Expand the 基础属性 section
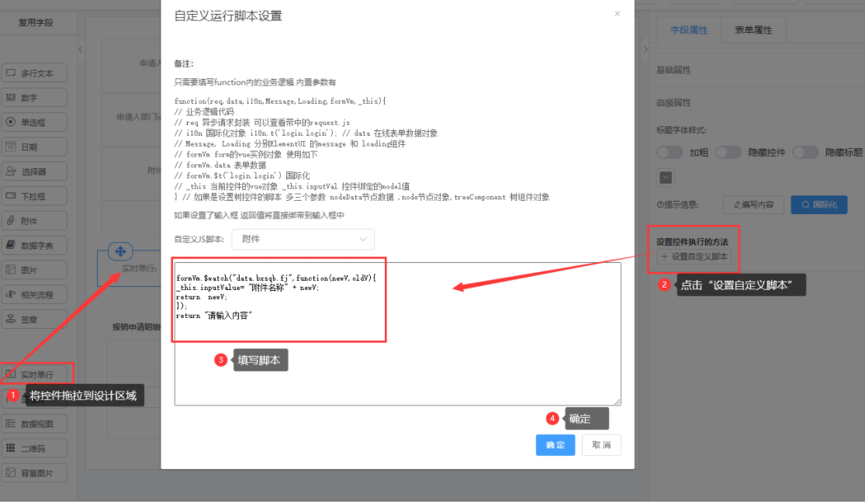Screen dimensions: 865x504 coord(673,70)
